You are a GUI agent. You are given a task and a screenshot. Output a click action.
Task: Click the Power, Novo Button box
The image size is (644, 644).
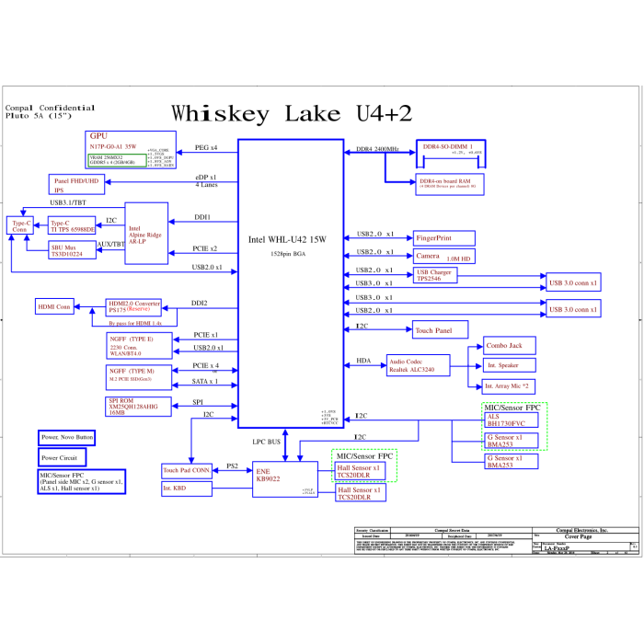coord(66,438)
